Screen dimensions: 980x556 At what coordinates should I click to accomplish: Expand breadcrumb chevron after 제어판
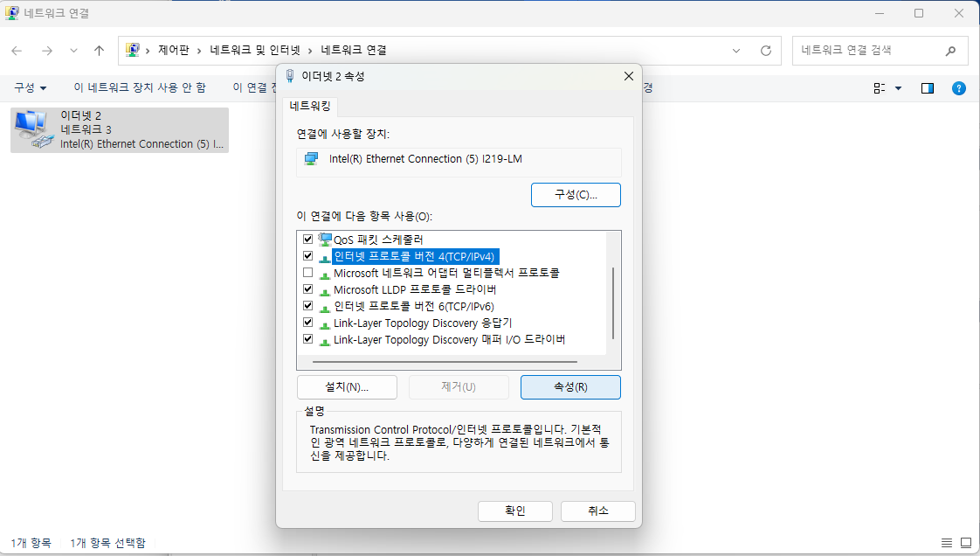[x=199, y=51]
